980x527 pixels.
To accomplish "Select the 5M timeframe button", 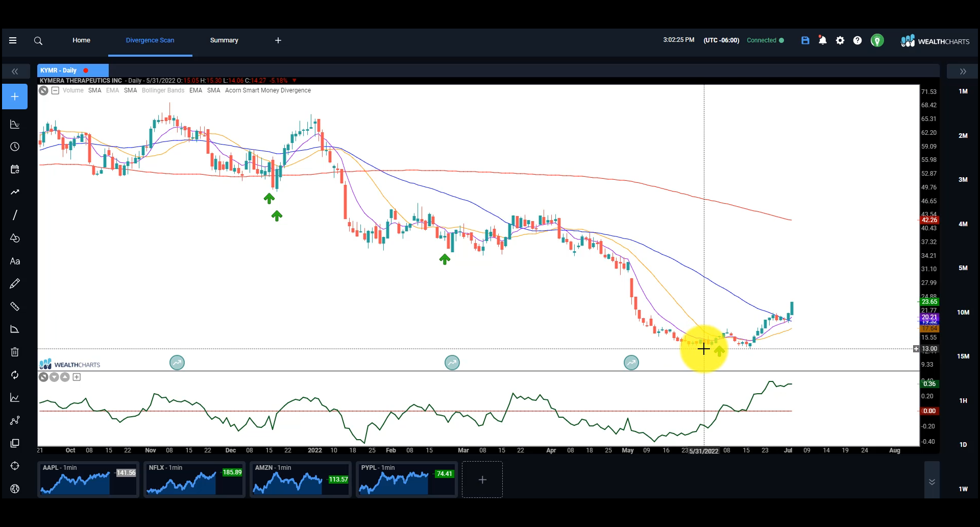I will 963,268.
